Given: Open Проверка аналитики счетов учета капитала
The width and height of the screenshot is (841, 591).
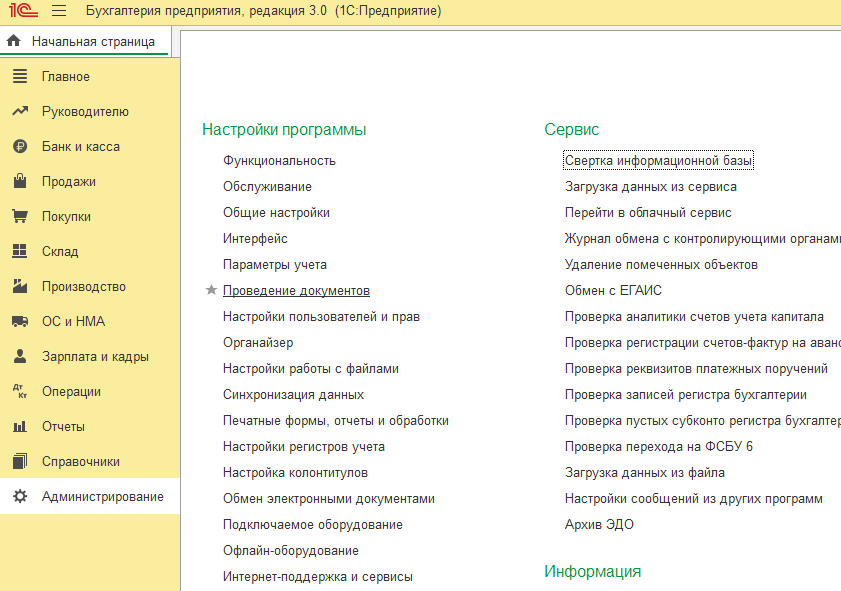Looking at the screenshot, I should pyautogui.click(x=694, y=316).
